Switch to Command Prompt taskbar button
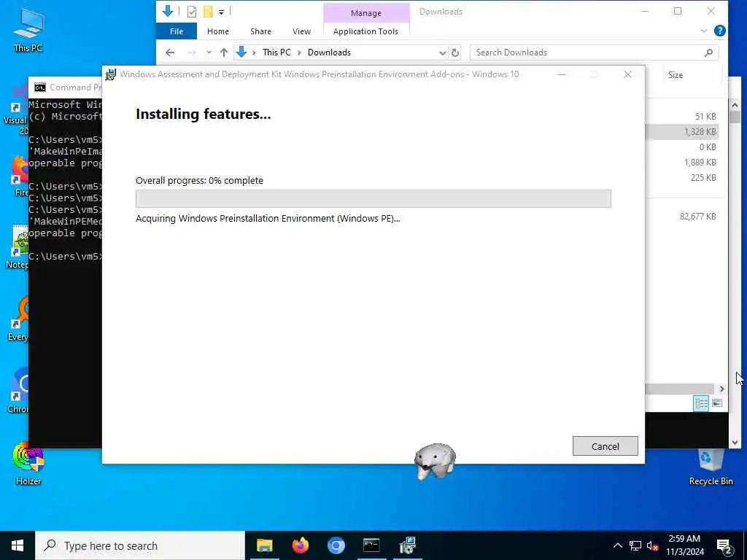747x560 pixels. 371,545
